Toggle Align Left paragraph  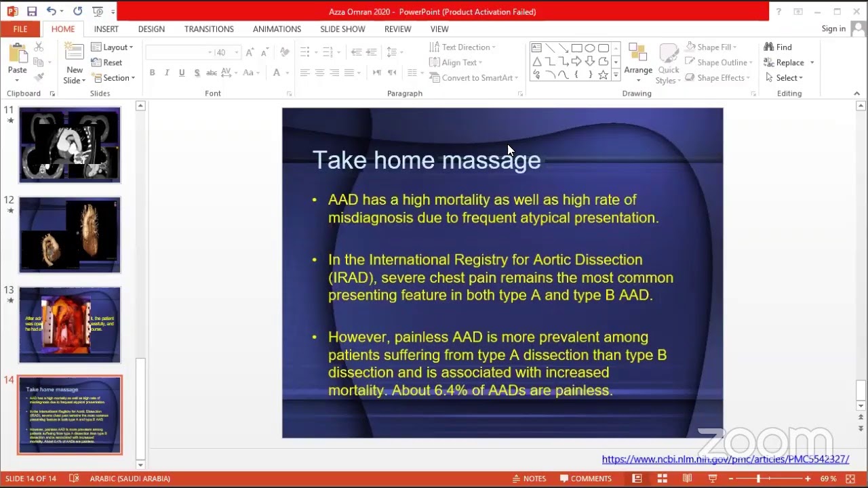(x=304, y=73)
